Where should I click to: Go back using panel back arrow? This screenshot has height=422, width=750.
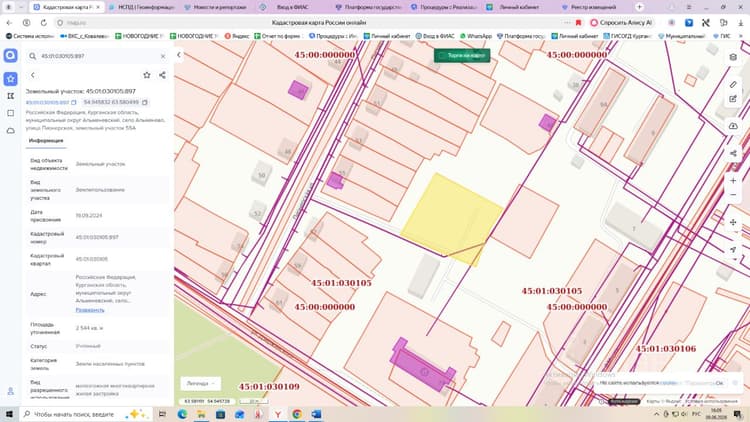(33, 75)
